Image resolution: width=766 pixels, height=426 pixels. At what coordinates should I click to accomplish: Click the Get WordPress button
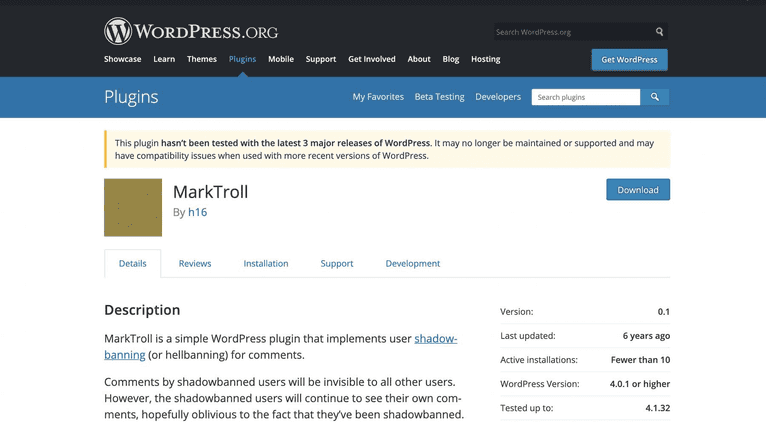[629, 59]
